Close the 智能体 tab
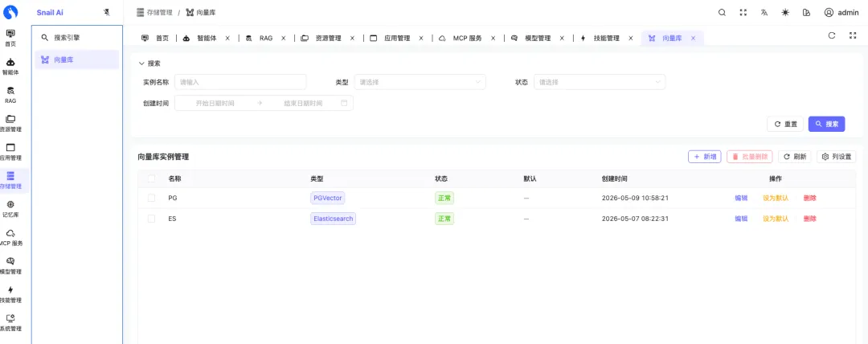 click(227, 39)
